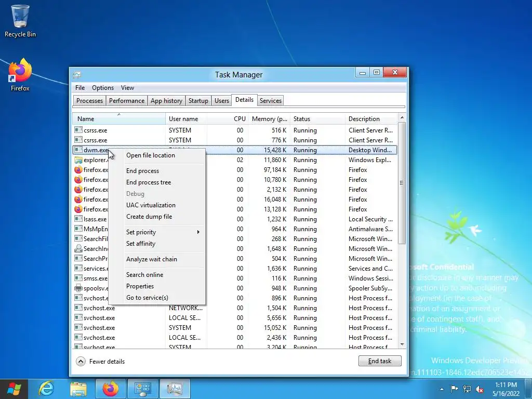Viewport: 532px width, 399px height.
Task: Open File Explorer from the taskbar
Action: (78, 389)
